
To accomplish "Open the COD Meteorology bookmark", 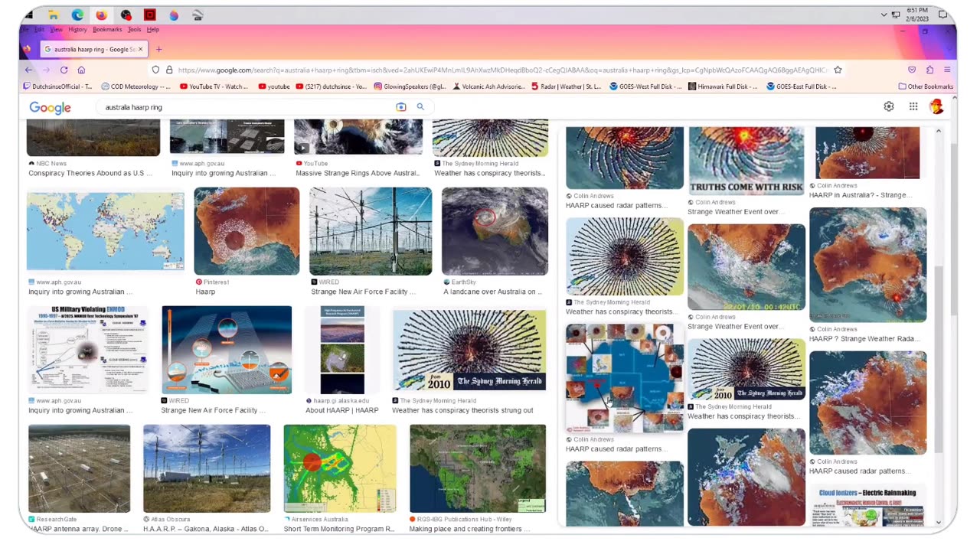I will [136, 86].
